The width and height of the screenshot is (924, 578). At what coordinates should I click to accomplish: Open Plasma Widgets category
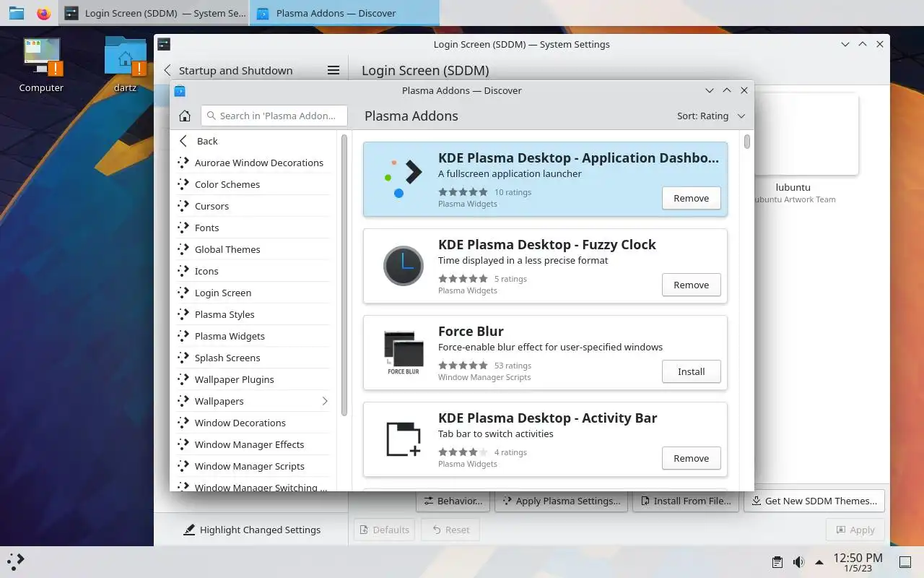[253, 336]
